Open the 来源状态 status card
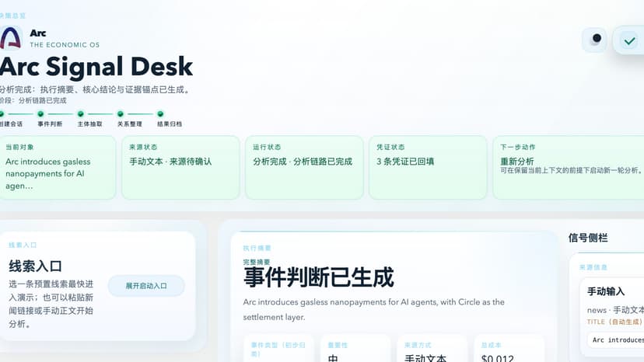The height and width of the screenshot is (362, 644). pyautogui.click(x=180, y=168)
